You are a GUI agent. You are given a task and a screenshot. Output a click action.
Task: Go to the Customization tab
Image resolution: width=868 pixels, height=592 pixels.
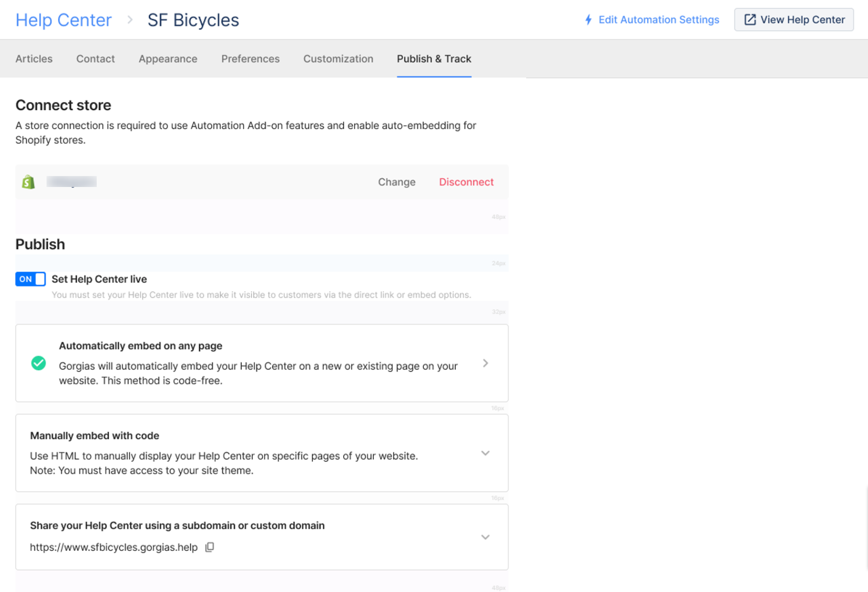[x=338, y=59]
